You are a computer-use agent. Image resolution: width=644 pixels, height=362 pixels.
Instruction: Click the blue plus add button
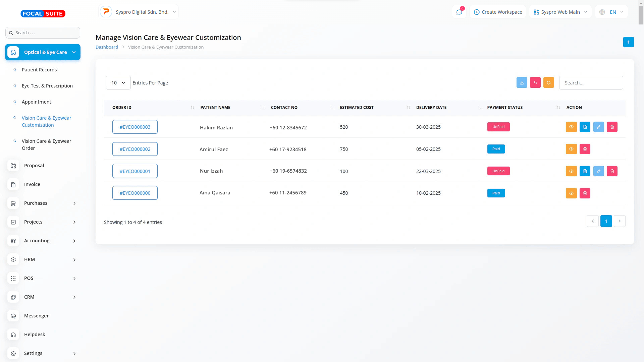628,42
